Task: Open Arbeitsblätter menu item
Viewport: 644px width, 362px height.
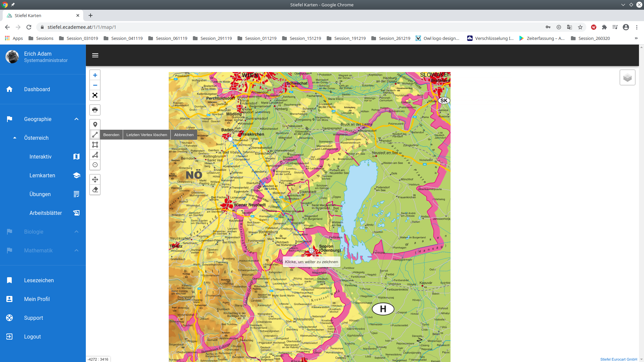Action: [43, 213]
